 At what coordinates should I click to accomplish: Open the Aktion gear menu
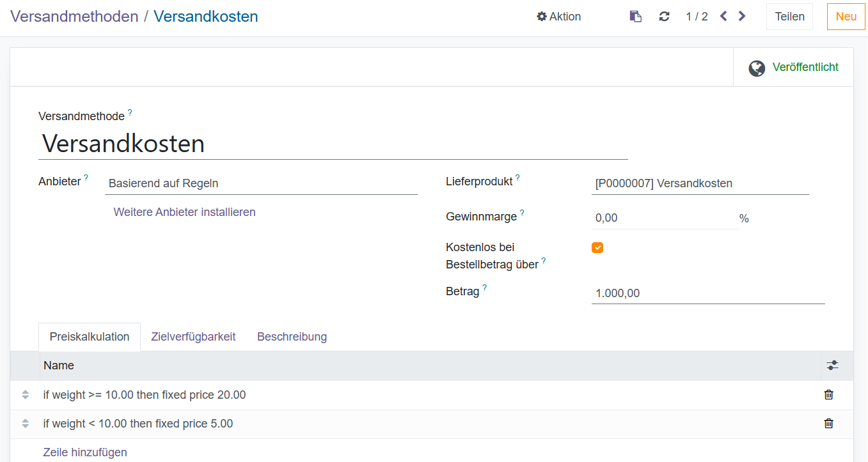click(x=558, y=17)
